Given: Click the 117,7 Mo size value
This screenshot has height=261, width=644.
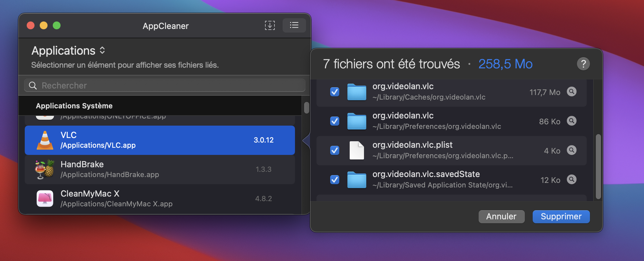Looking at the screenshot, I should click(545, 92).
